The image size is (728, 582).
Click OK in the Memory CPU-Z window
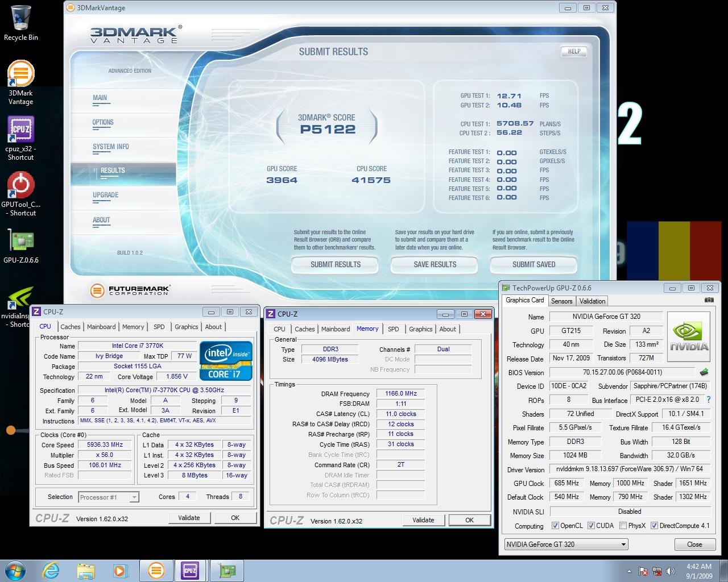[469, 520]
